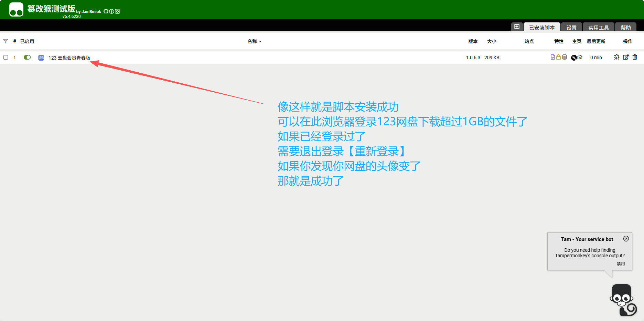The image size is (644, 321).
Task: Click the 名称 sort arrow
Action: point(260,41)
